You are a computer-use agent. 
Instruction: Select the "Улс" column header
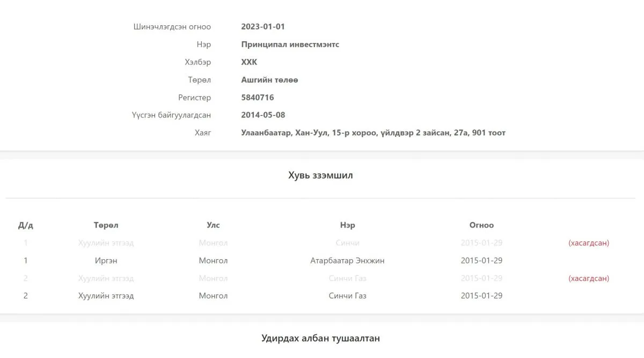tap(214, 225)
